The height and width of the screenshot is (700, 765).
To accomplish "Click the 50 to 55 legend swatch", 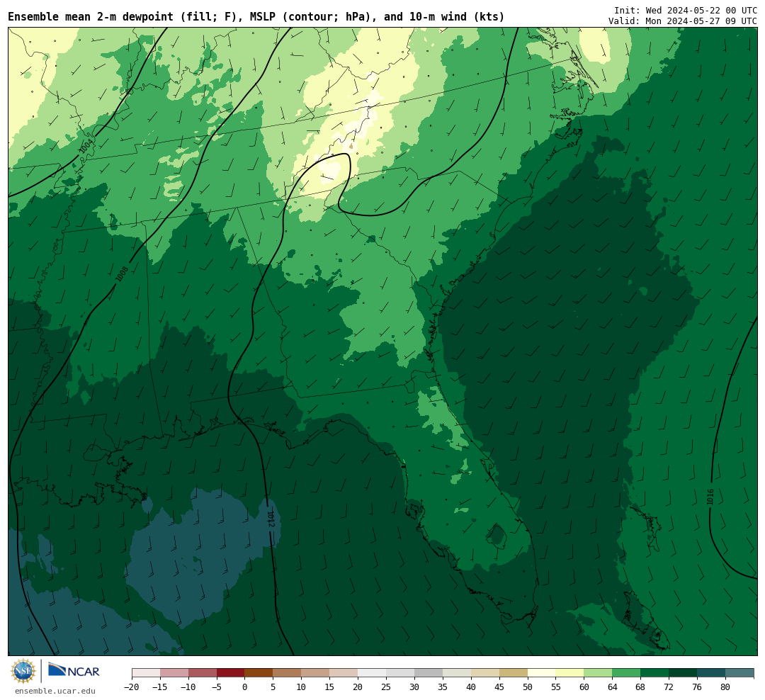I will tap(542, 673).
